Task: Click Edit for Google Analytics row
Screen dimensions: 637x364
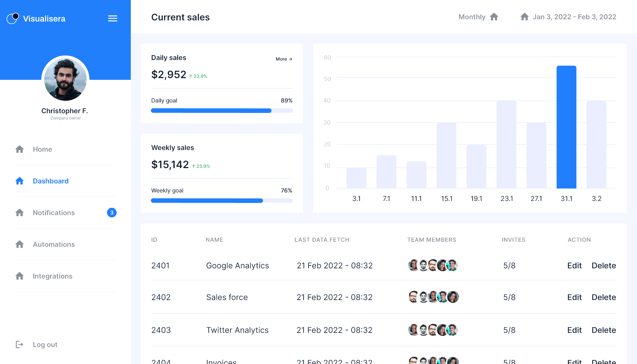Action: point(574,265)
